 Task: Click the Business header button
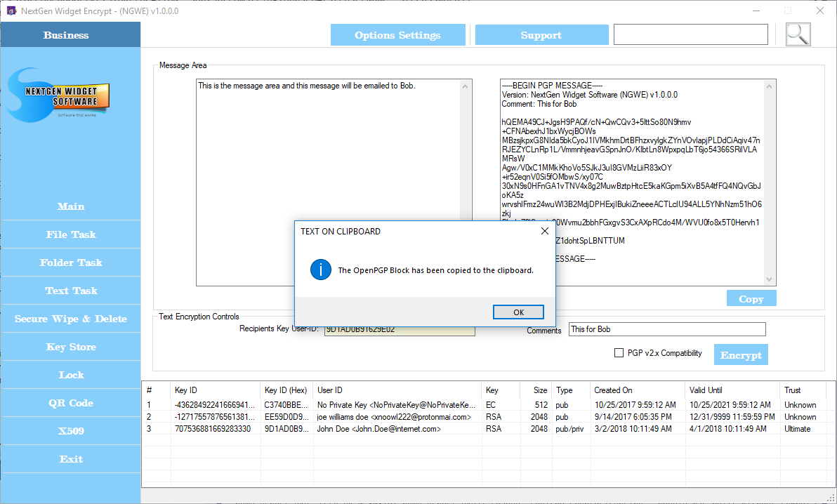pyautogui.click(x=70, y=34)
